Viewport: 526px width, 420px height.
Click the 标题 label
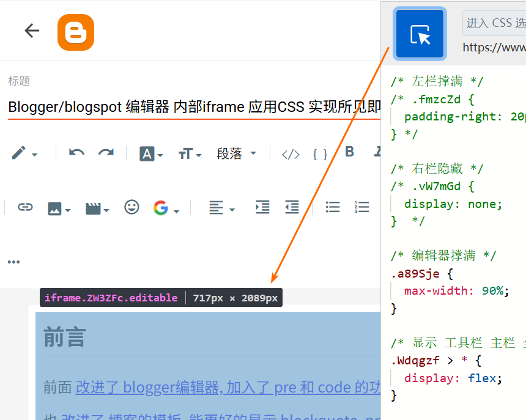coord(19,81)
